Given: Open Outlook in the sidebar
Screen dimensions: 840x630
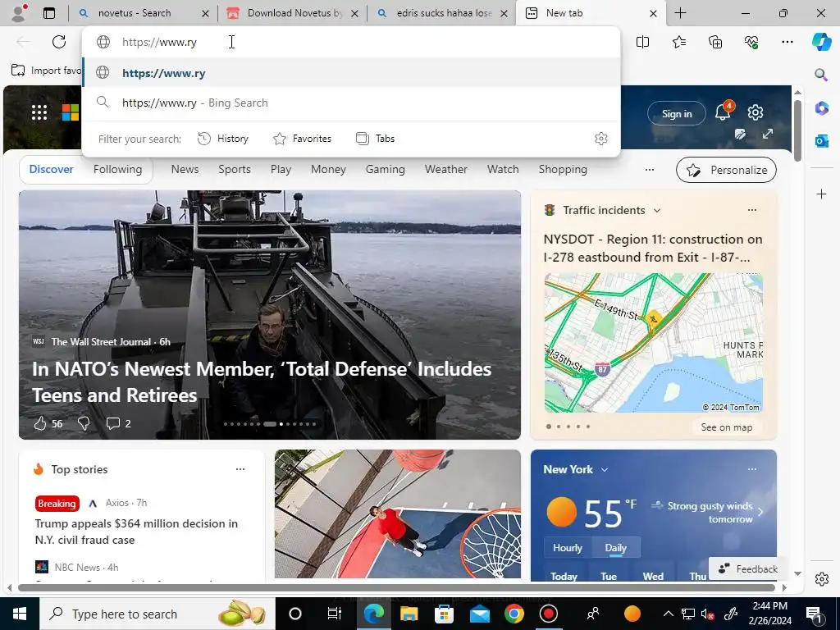Looking at the screenshot, I should pyautogui.click(x=821, y=141).
